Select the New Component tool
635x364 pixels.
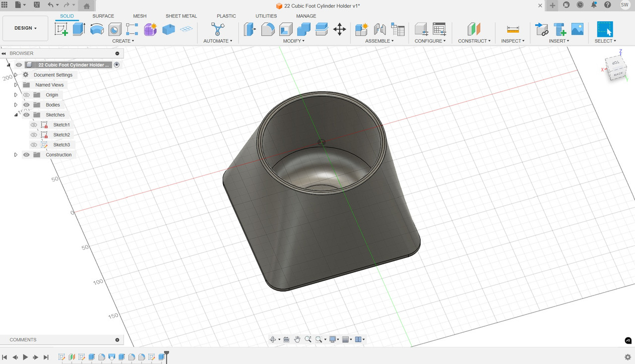click(362, 29)
